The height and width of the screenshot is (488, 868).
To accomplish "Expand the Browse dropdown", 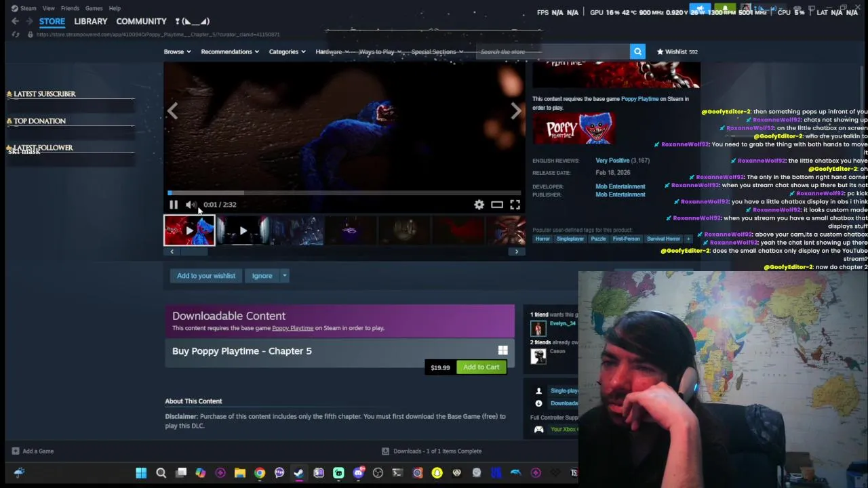I will tap(177, 52).
